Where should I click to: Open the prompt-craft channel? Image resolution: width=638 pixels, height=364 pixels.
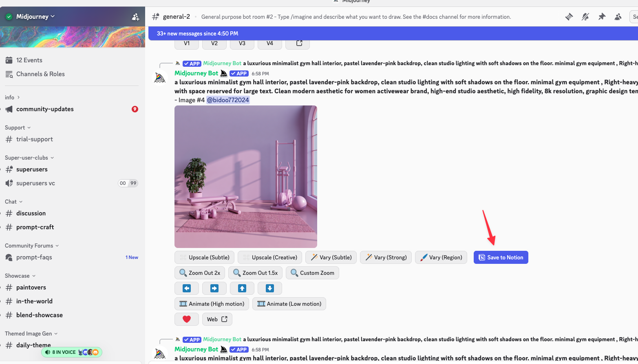coord(35,227)
